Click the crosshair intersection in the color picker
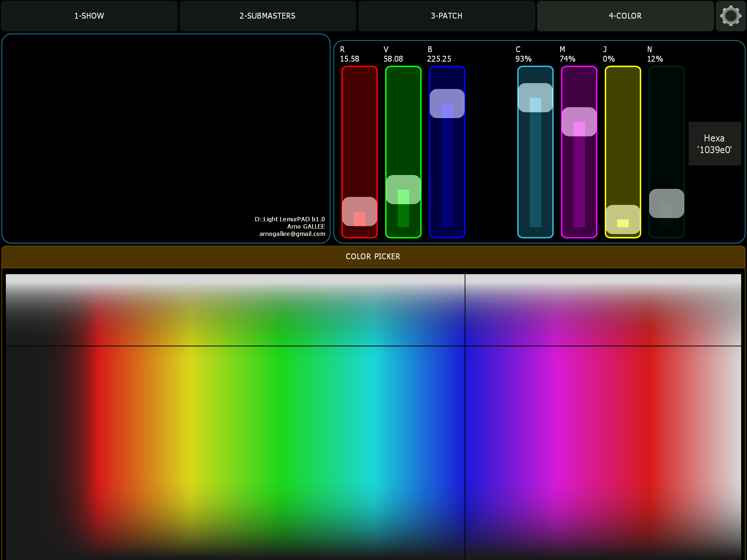Viewport: 747px width, 560px height. pyautogui.click(x=465, y=346)
